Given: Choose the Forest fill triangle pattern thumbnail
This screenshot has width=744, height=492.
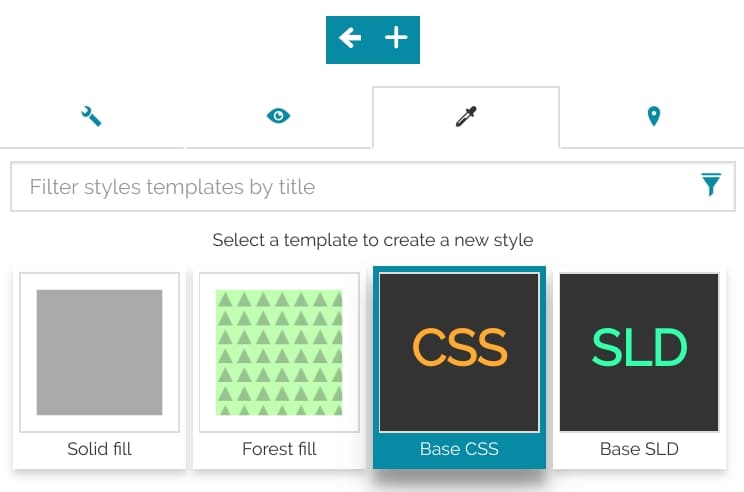Looking at the screenshot, I should tap(279, 352).
